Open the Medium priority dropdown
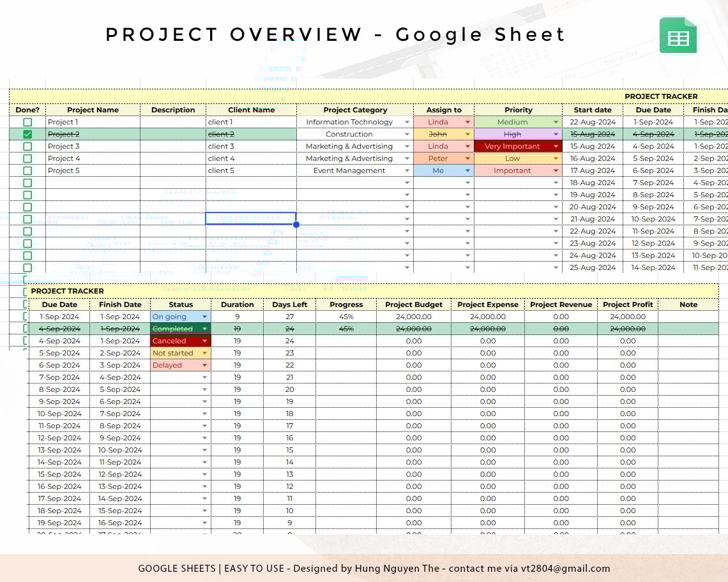This screenshot has height=582, width=728. tap(556, 122)
